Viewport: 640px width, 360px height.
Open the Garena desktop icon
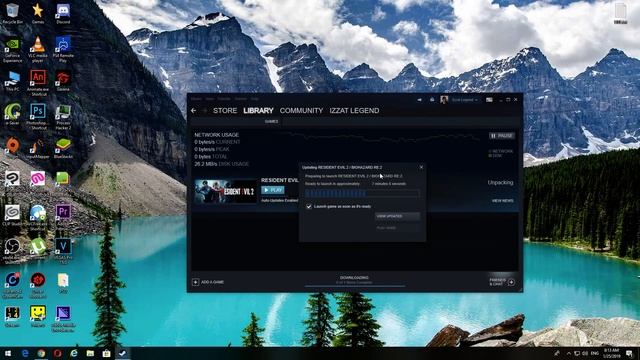click(x=63, y=81)
